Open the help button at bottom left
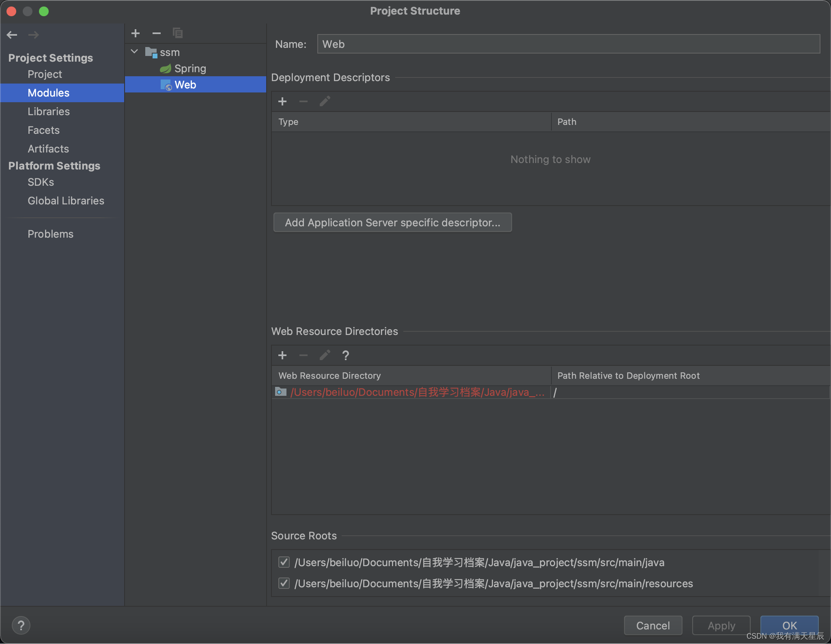The width and height of the screenshot is (831, 644). (21, 625)
